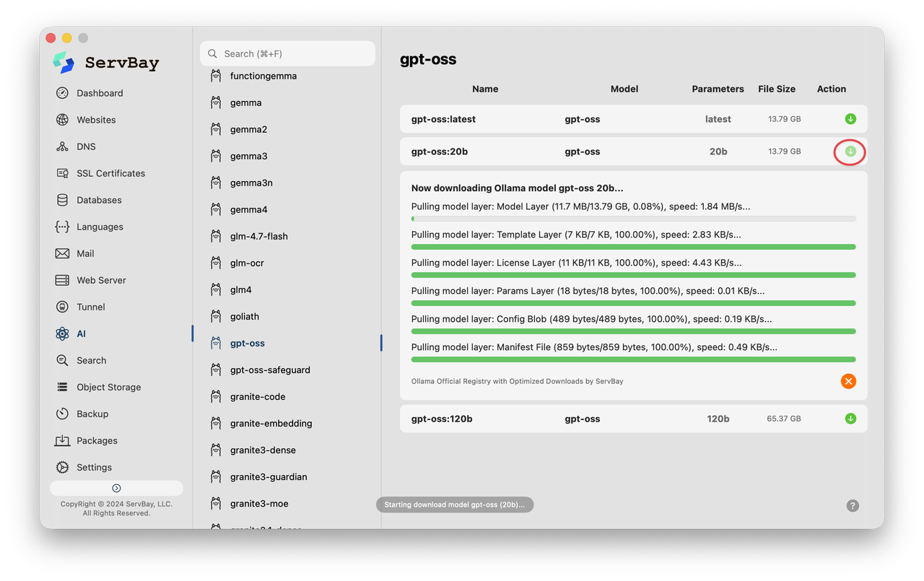Viewport: 924px width, 581px height.
Task: Click the llama icon beside goliath
Action: point(216,316)
